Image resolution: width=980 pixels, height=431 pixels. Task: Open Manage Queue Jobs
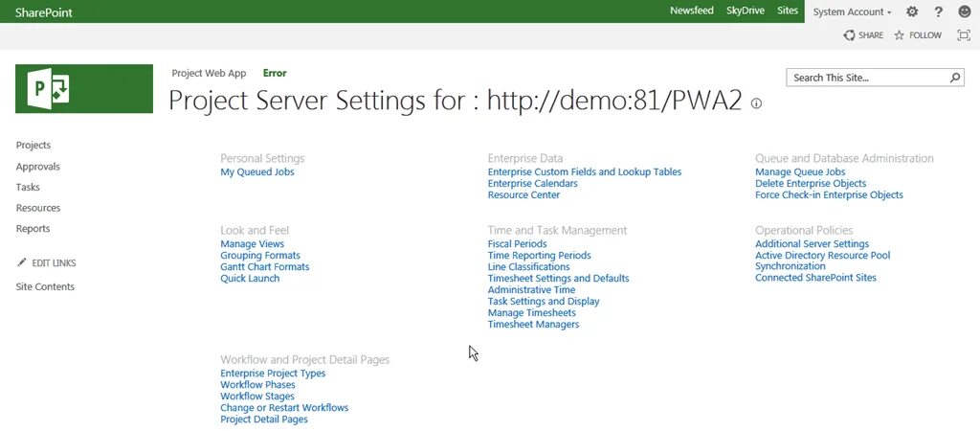(800, 172)
